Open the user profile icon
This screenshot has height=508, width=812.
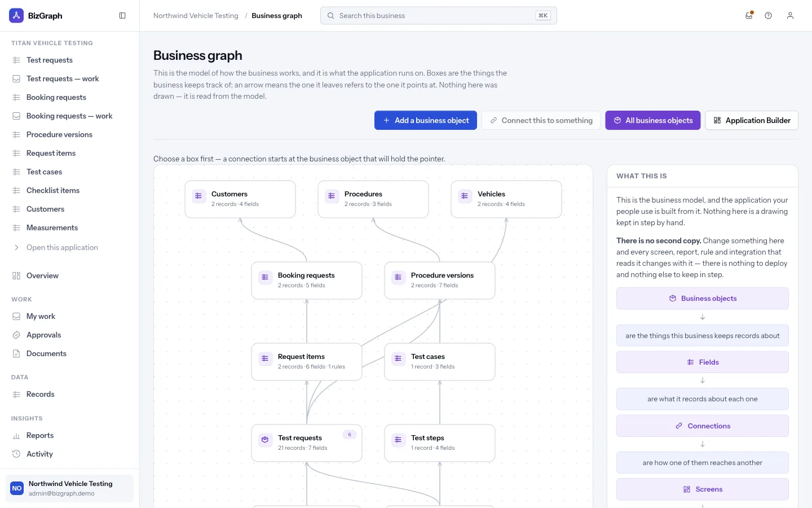[790, 16]
